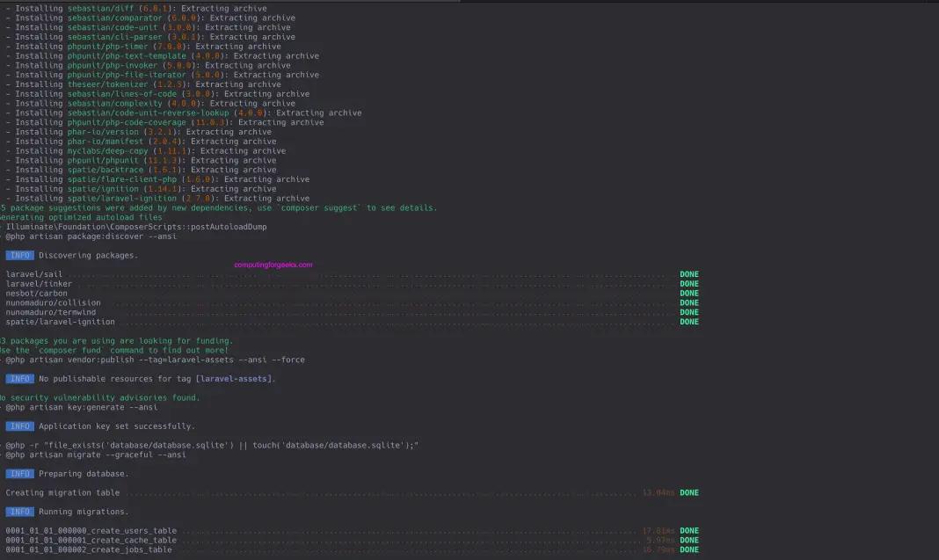Click the INFO badge beside Application key set successfully
This screenshot has width=939, height=560.
point(19,425)
